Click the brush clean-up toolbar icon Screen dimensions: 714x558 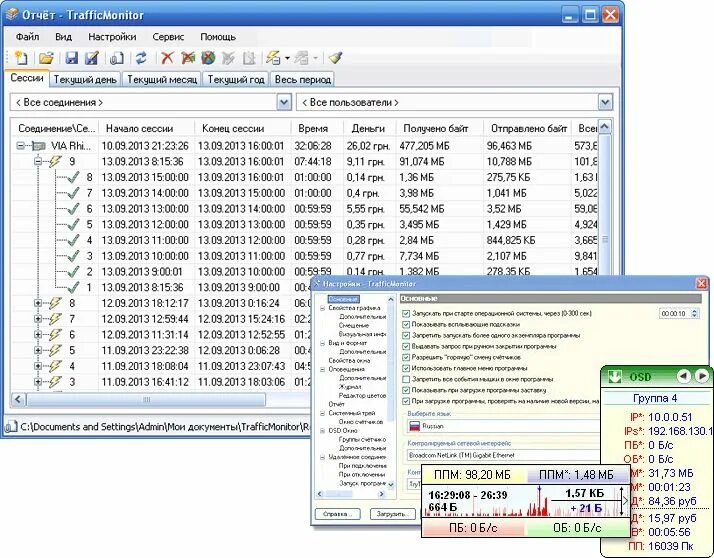[335, 58]
